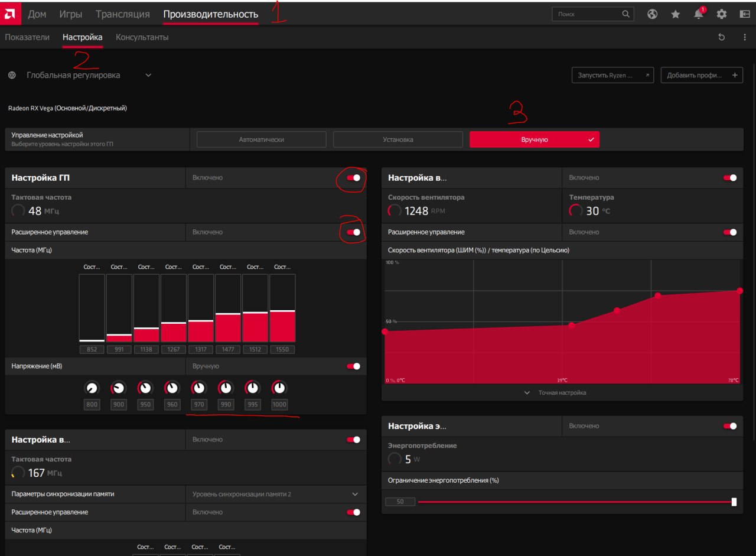756x556 pixels.
Task: Toggle VRAM Расширенное управление switch
Action: 353,512
